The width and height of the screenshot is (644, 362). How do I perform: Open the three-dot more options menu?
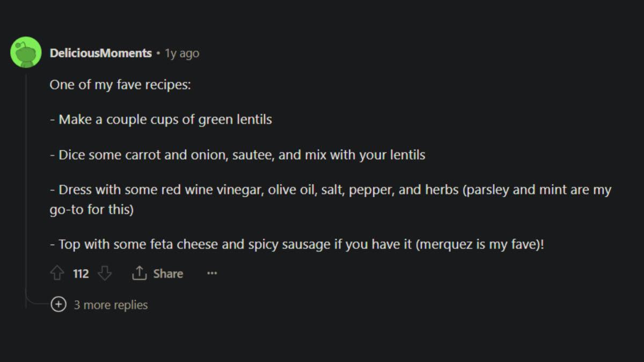click(x=212, y=274)
